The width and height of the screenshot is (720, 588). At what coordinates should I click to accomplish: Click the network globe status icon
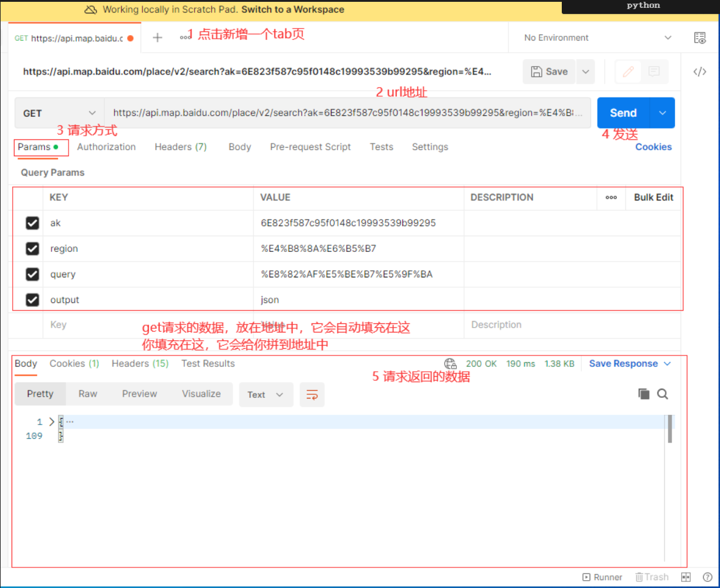coord(450,364)
